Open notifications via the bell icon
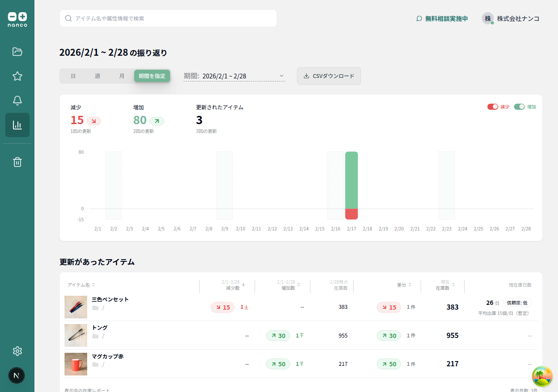The image size is (558, 392). coord(17,100)
